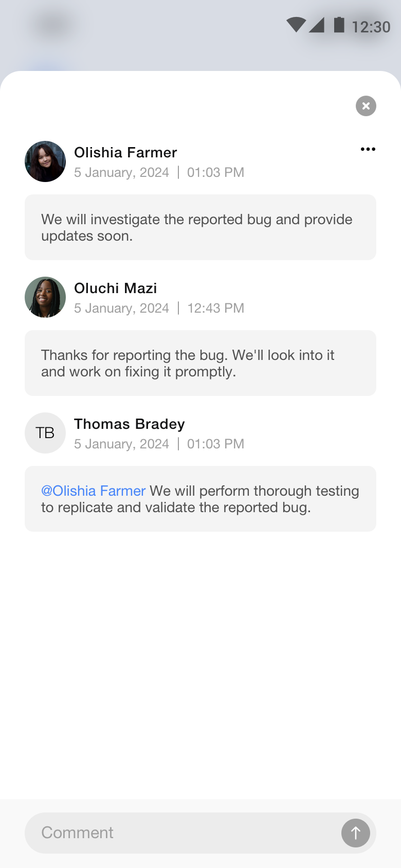Tap the cellular signal status icon
The image size is (401, 868).
coord(317,25)
